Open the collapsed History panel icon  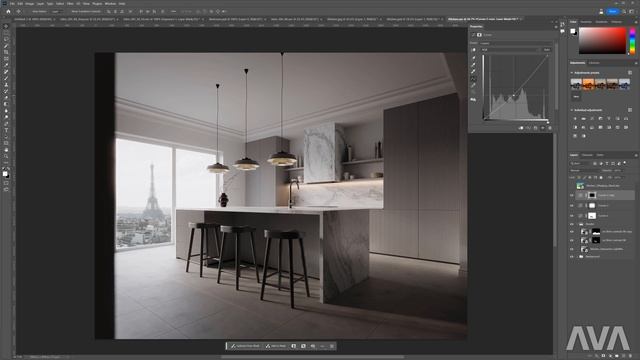562,24
